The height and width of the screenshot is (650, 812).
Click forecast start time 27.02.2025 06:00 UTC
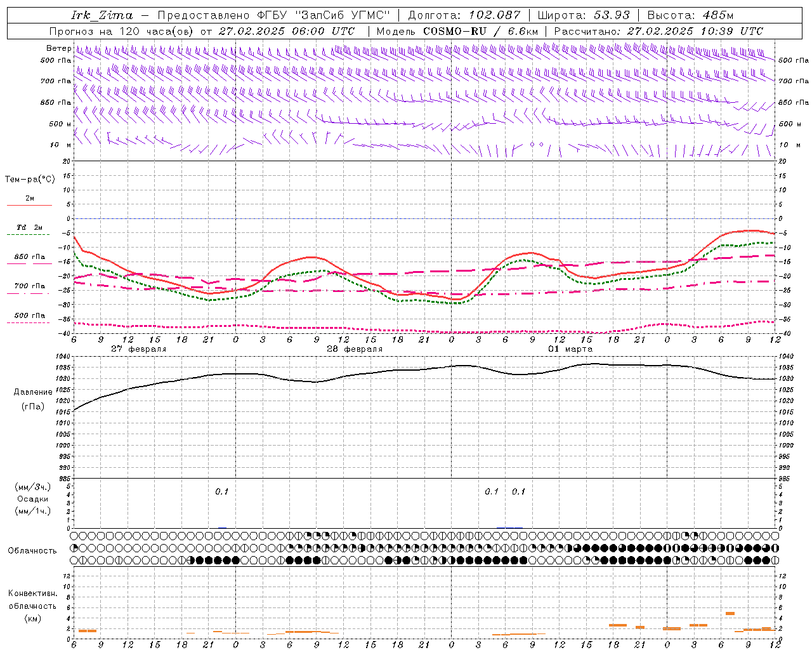point(287,31)
